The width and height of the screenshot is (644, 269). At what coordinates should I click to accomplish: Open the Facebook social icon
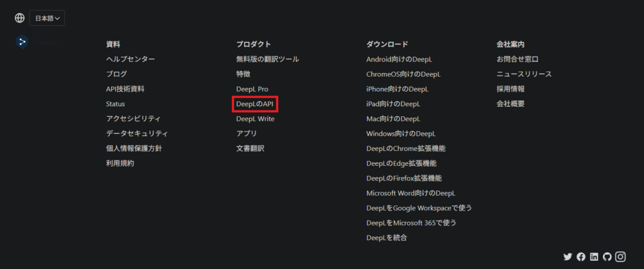(x=580, y=257)
